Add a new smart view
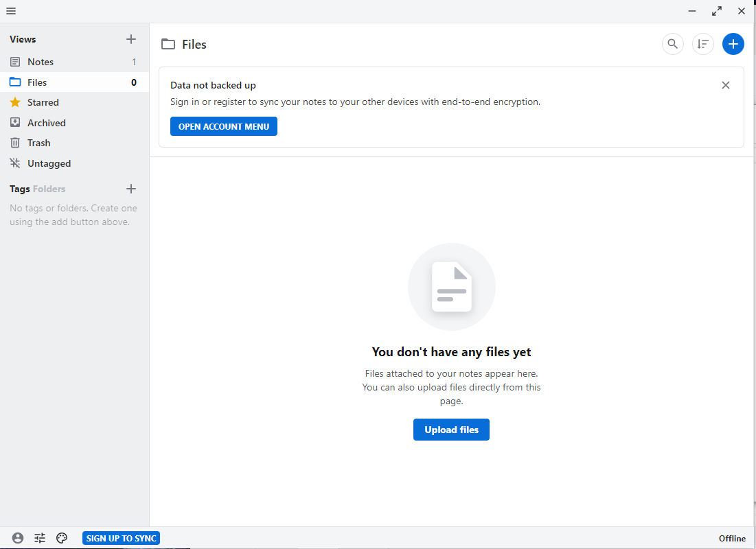Viewport: 756px width, 549px height. click(131, 39)
